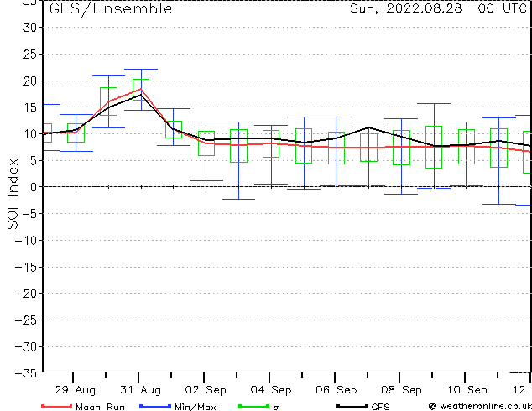Click the 31 Aug x-axis label
Screen dimensions: 532x411
(x=140, y=390)
